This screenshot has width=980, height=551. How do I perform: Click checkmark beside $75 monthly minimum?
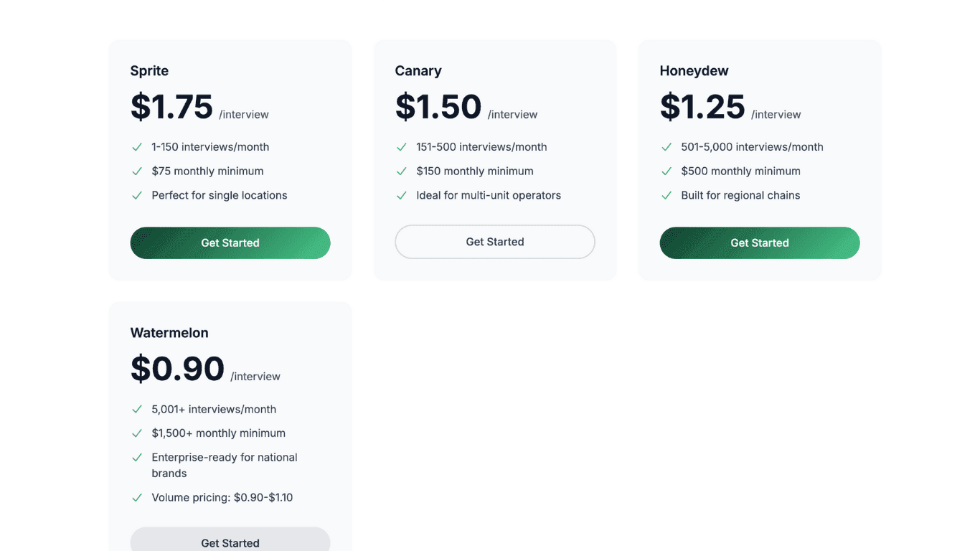[137, 171]
